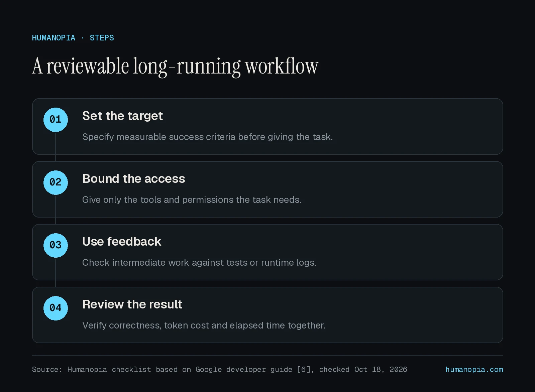535x392 pixels.
Task: Click 'Verify correctness, token cost' description
Action: tap(204, 325)
